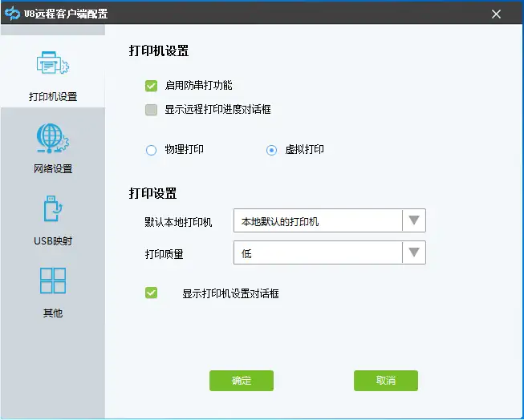This screenshot has width=524, height=420.
Task: Enable 显示远程打印进度对话框 checkbox
Action: click(151, 110)
